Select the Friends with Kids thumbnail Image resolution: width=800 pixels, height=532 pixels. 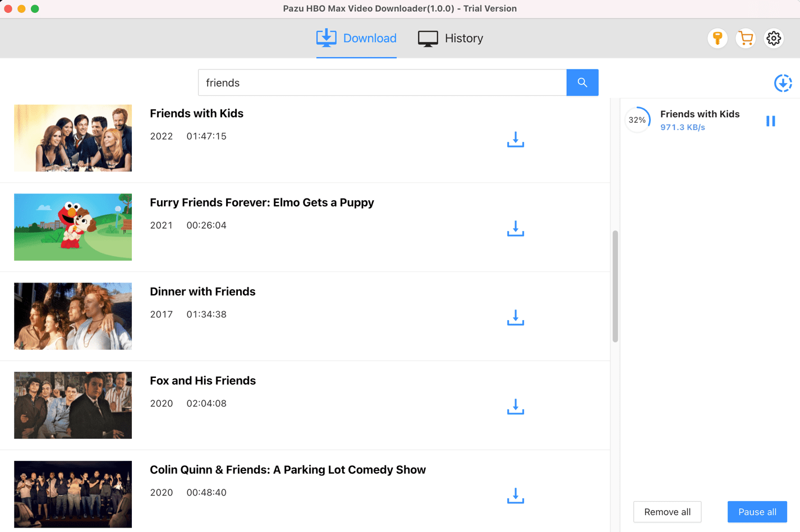(x=73, y=138)
